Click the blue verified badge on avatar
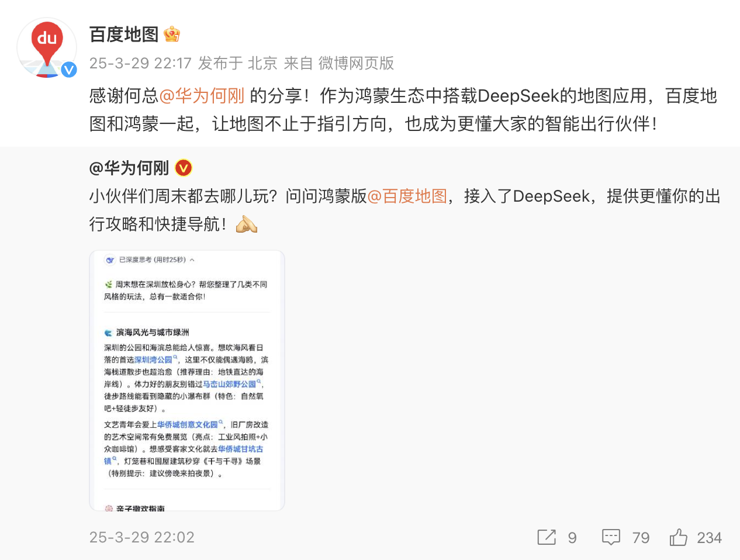 tap(69, 70)
